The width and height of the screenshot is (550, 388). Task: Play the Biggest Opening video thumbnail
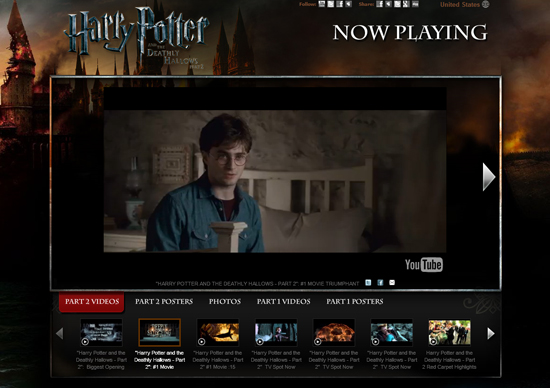click(101, 332)
